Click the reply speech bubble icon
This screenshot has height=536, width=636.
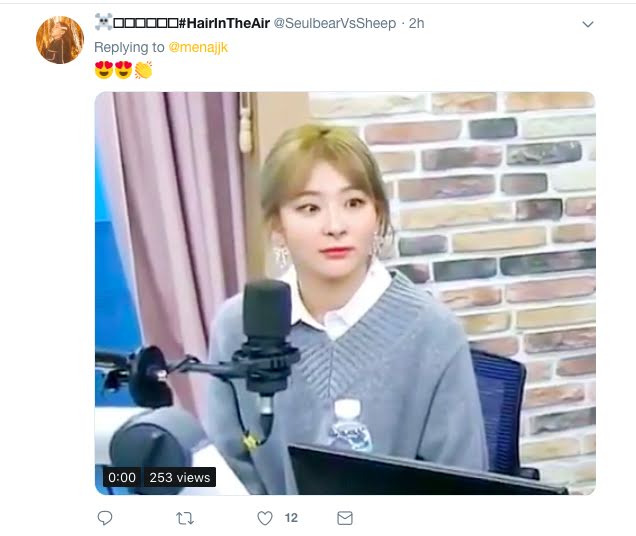click(105, 518)
